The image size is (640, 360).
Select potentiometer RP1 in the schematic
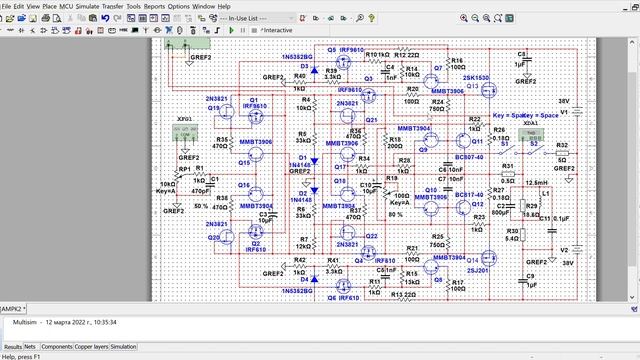tap(178, 175)
